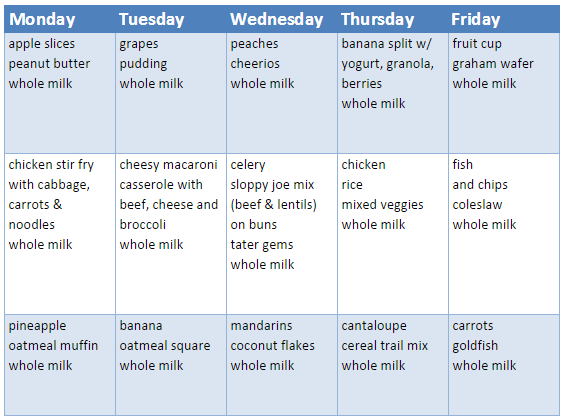Click the chicken stir fry lunch cell
Viewport: 566px width, 420px height.
click(60, 234)
